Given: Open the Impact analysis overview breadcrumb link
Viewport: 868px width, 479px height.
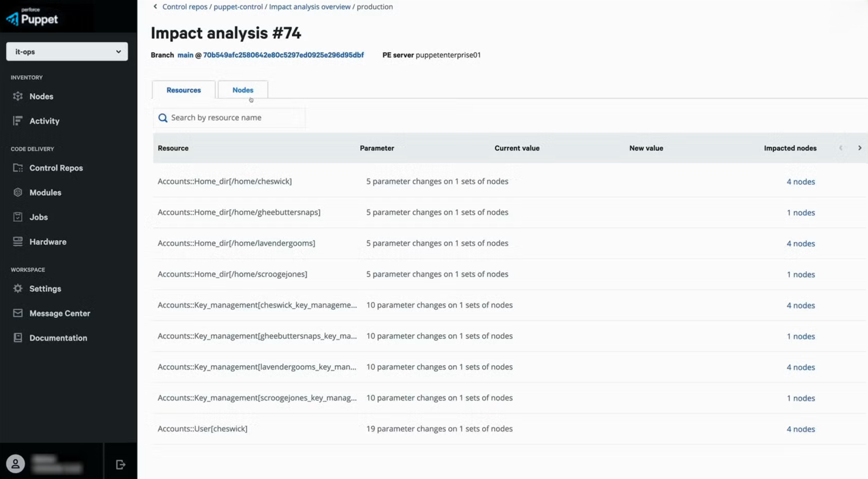Looking at the screenshot, I should (x=310, y=6).
